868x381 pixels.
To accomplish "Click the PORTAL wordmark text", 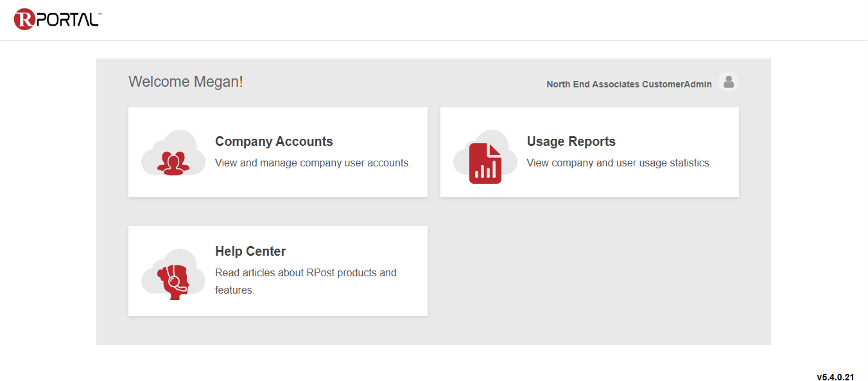I will click(67, 20).
